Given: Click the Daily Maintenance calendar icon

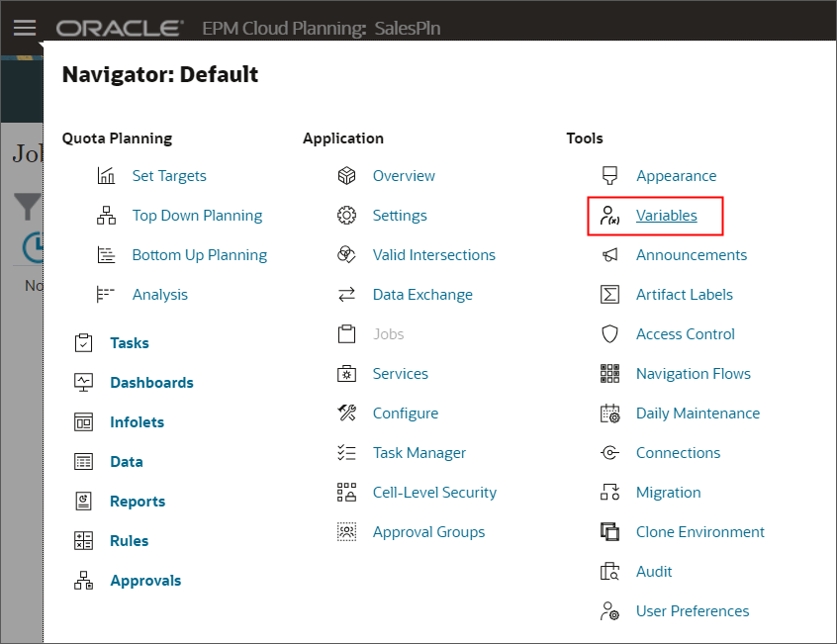Looking at the screenshot, I should [x=610, y=413].
